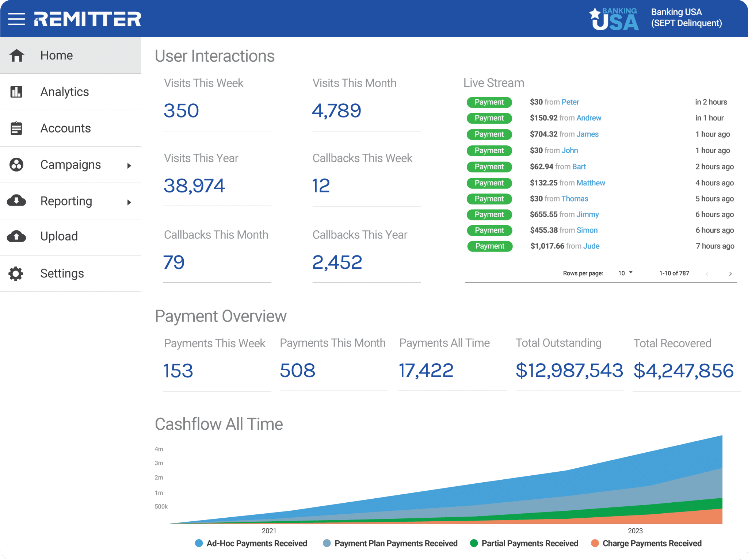Expand the Reporting submenu arrow

[x=129, y=202]
